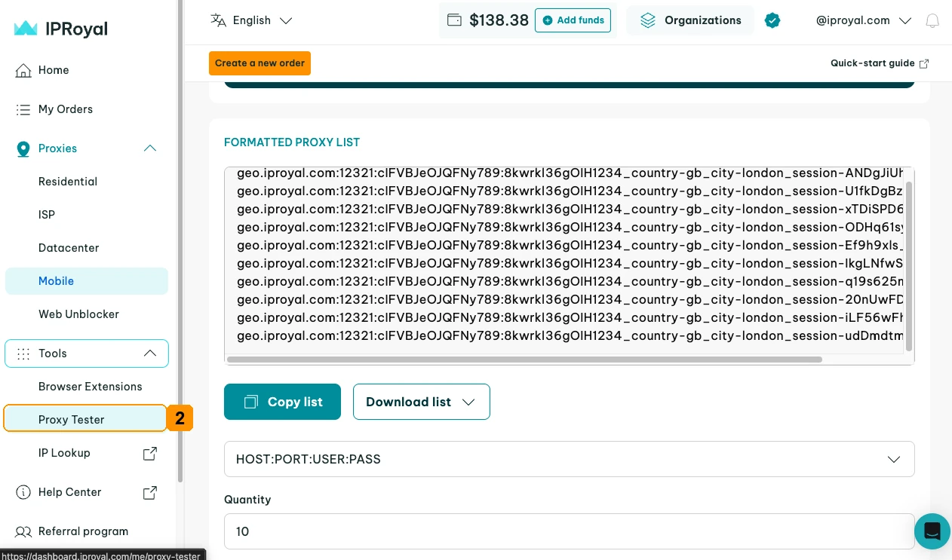Open the English language dropdown
952x560 pixels.
[251, 20]
